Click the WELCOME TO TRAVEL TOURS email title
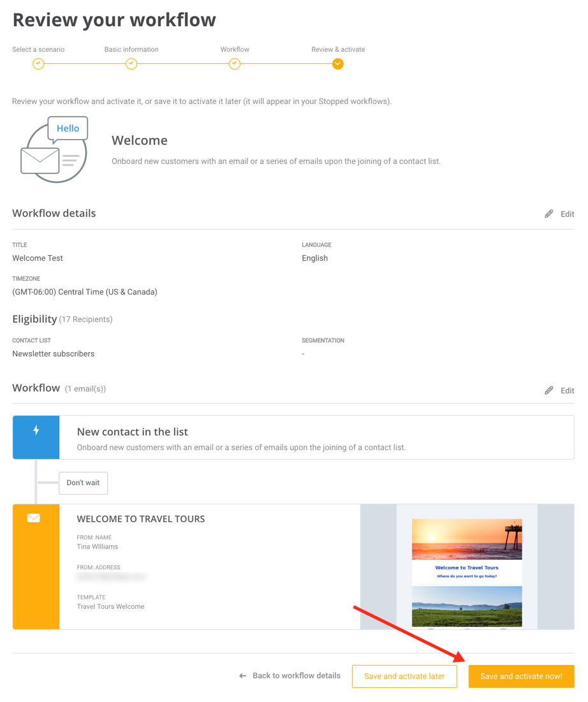Viewport: 588px width, 702px height. tap(140, 519)
